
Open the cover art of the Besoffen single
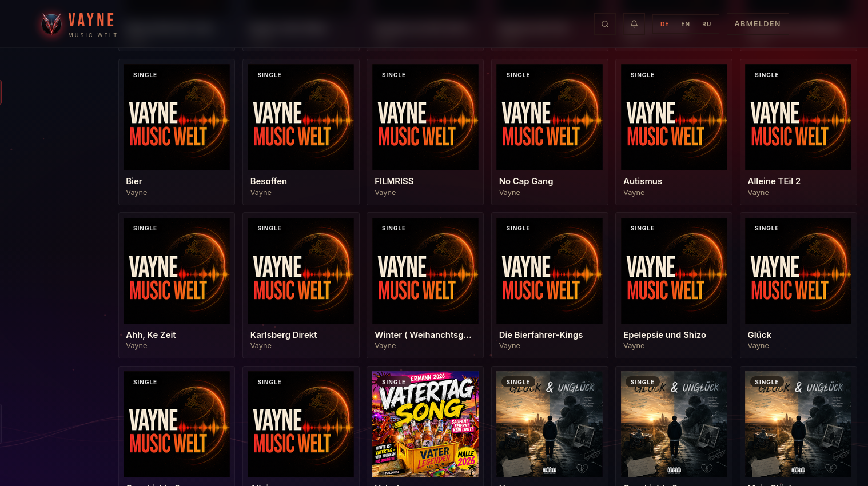pyautogui.click(x=301, y=117)
